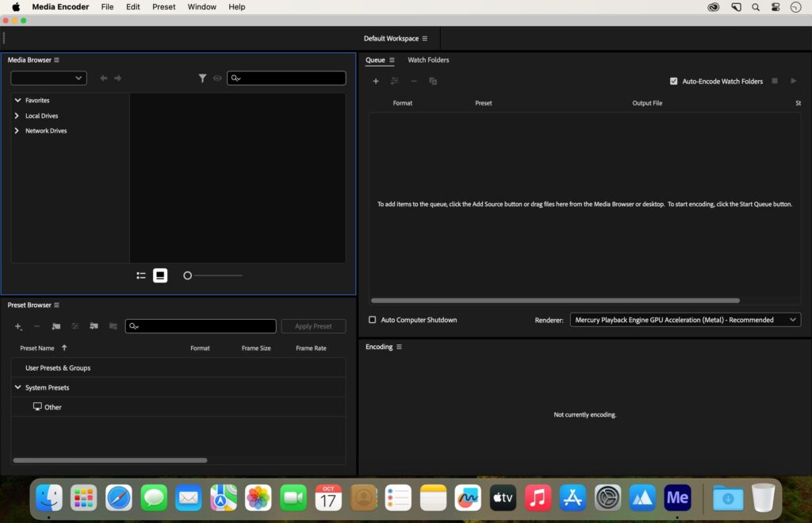The width and height of the screenshot is (812, 523).
Task: Open the Preset menu in menu bar
Action: coord(164,7)
